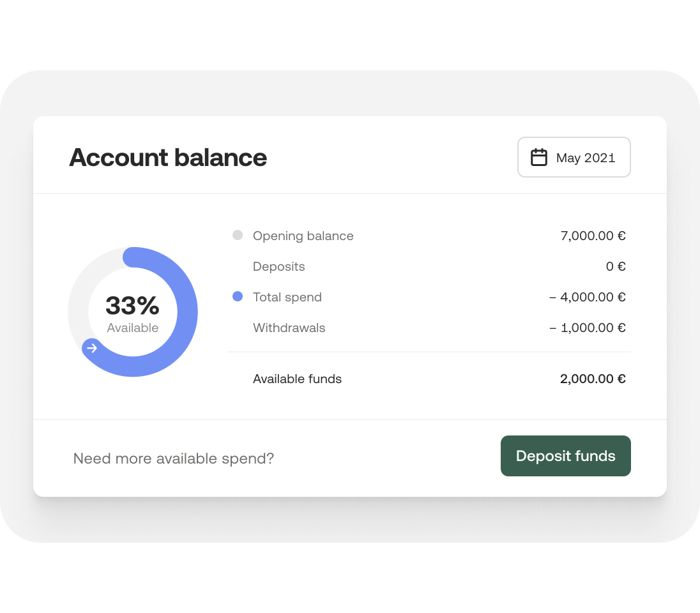Viewport: 700px width, 613px height.
Task: Click the gray legend dot next to Opening balance
Action: pyautogui.click(x=238, y=234)
